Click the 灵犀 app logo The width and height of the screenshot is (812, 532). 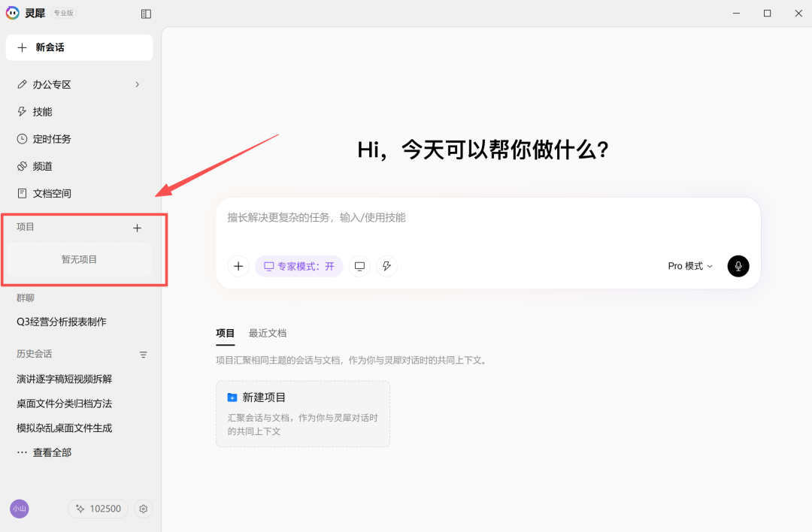13,13
